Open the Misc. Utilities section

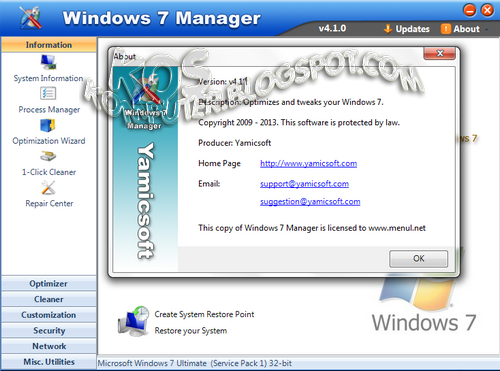point(49,362)
